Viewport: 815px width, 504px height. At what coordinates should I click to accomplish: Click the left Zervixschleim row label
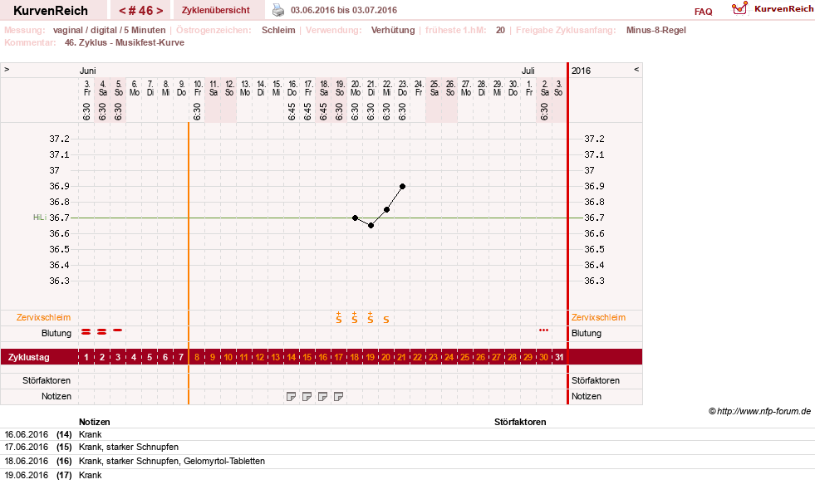(44, 317)
